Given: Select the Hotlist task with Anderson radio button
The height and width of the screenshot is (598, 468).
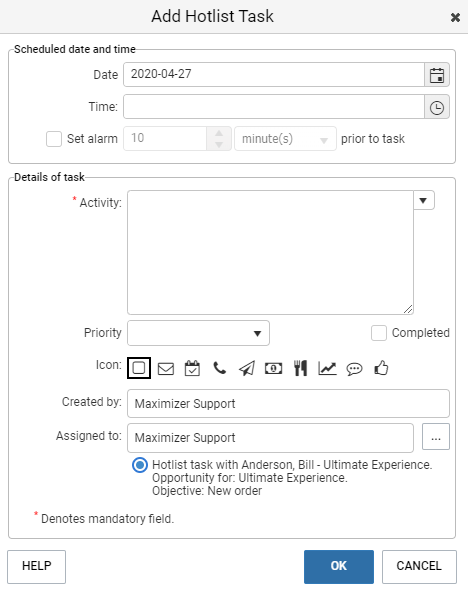Looking at the screenshot, I should pyautogui.click(x=140, y=465).
